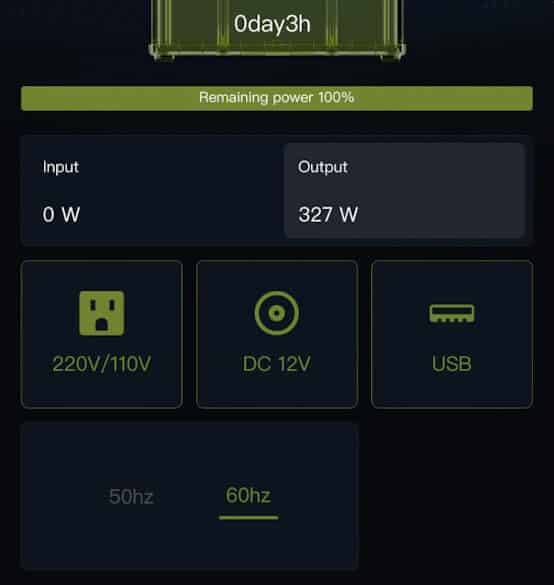Select the 50hz frequency option
Screen dimensions: 554x585
tap(131, 497)
